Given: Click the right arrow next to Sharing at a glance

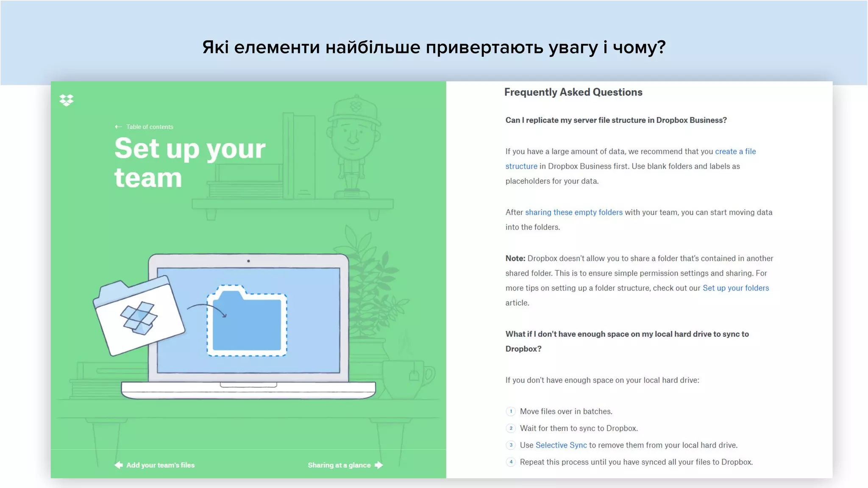Looking at the screenshot, I should [x=379, y=465].
